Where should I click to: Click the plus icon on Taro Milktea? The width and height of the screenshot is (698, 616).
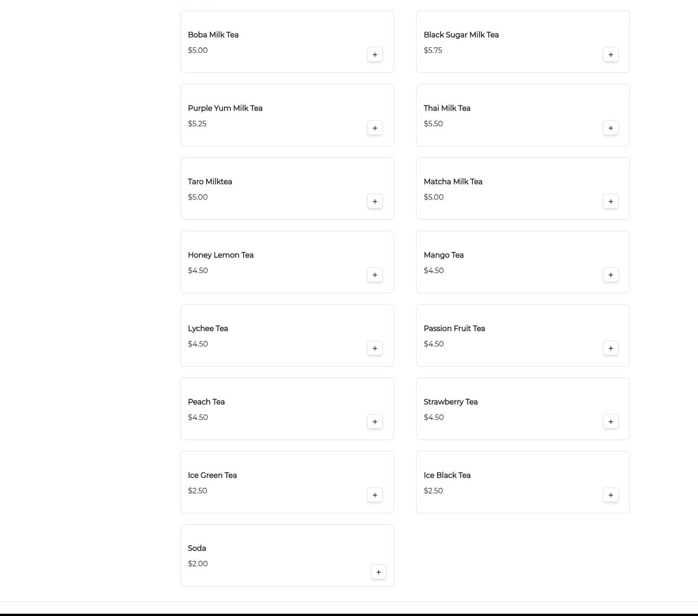tap(375, 202)
